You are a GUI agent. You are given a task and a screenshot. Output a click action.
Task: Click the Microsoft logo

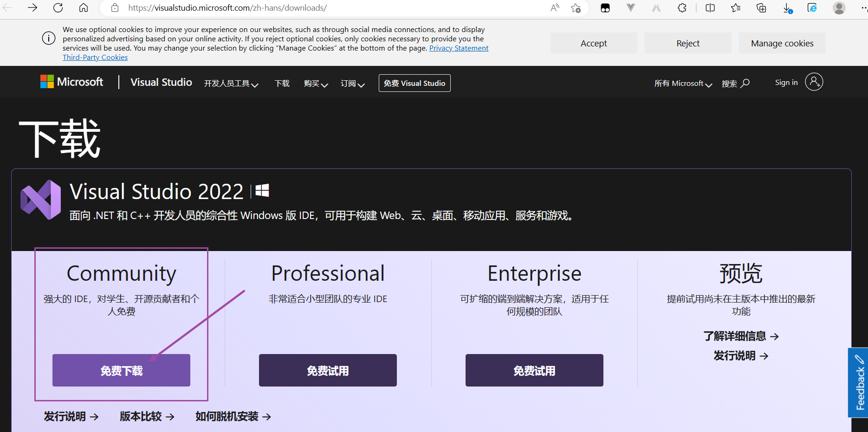click(72, 82)
